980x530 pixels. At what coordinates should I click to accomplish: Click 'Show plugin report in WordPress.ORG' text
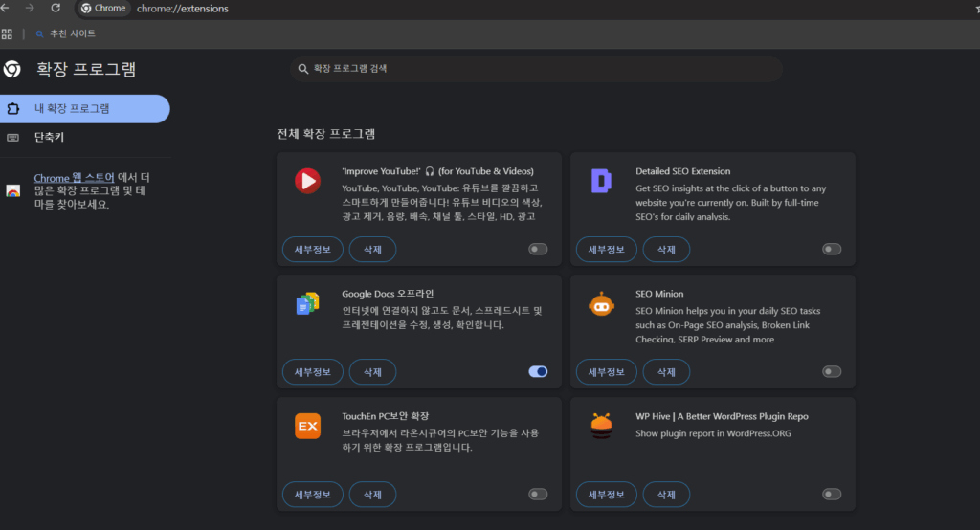713,433
